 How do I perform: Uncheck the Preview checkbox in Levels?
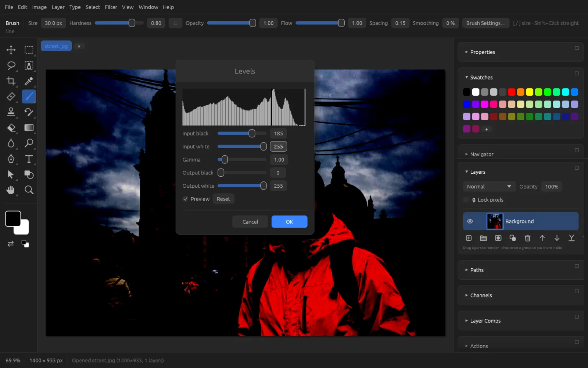[186, 199]
